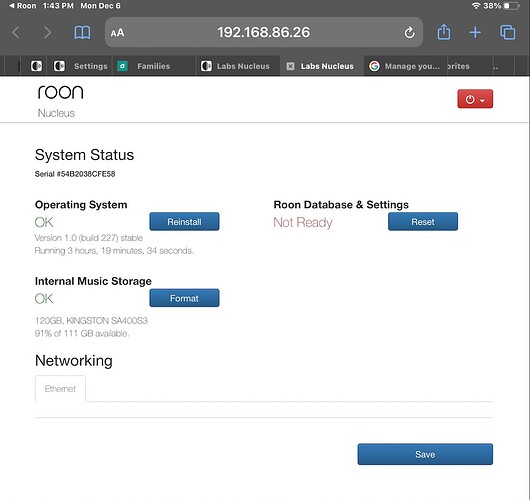This screenshot has height=500, width=530.
Task: Open a new tab with plus icon
Action: point(475,32)
